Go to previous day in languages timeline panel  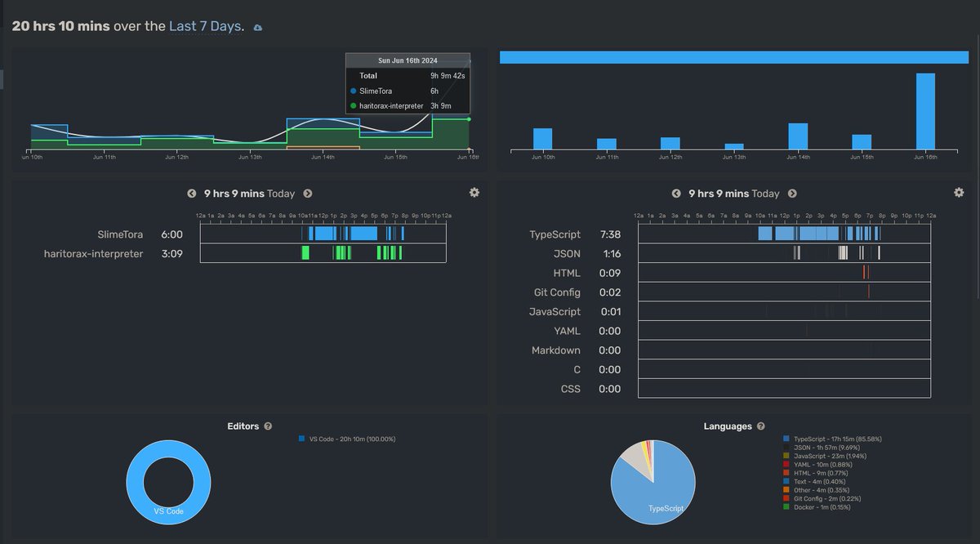click(676, 194)
